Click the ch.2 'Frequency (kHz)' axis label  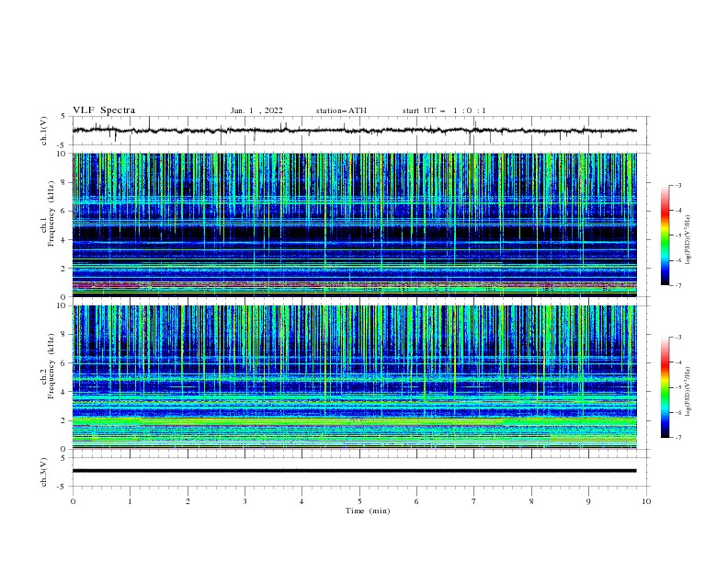51,366
